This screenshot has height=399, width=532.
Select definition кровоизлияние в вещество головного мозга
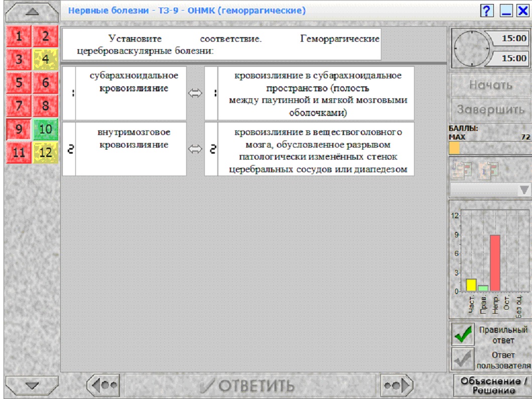[316, 149]
